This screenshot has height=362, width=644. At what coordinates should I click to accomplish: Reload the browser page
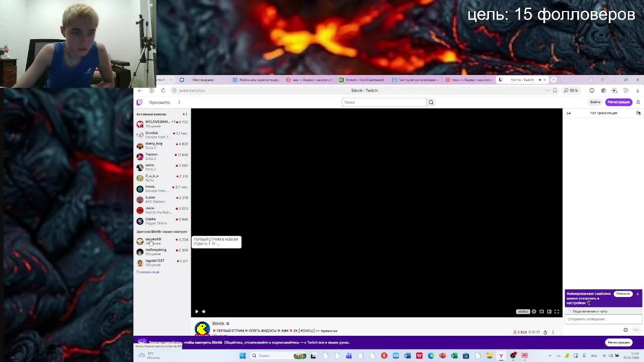(x=163, y=90)
